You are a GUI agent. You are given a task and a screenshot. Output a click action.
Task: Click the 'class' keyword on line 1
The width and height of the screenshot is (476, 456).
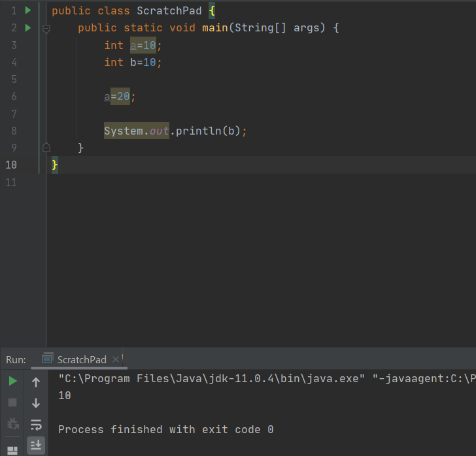pyautogui.click(x=114, y=11)
